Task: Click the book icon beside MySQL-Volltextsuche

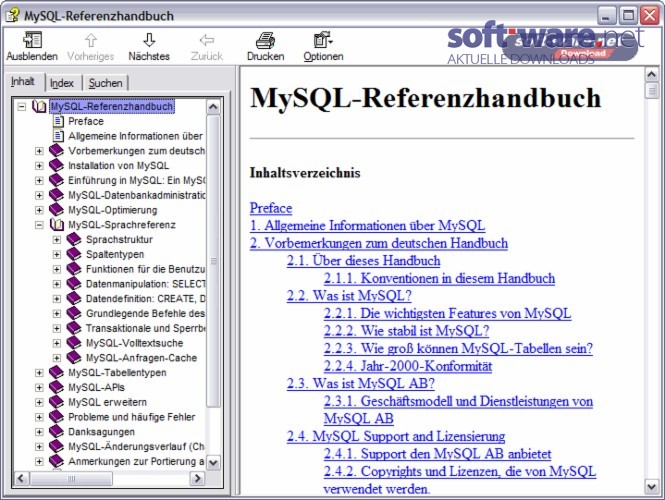Action: [74, 343]
